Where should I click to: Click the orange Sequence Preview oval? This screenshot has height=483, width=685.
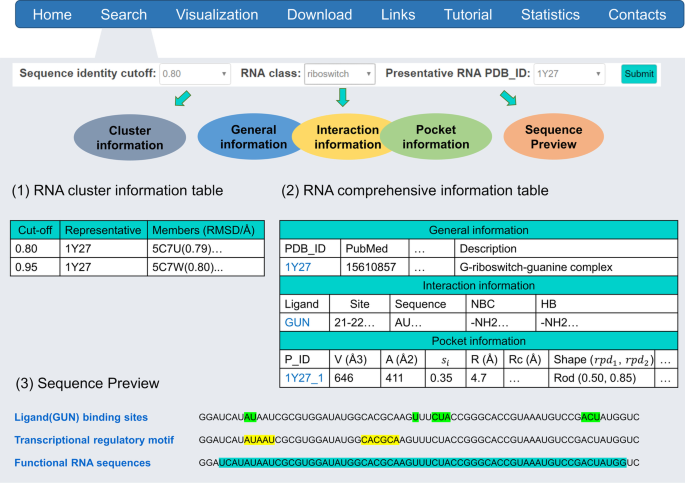551,137
